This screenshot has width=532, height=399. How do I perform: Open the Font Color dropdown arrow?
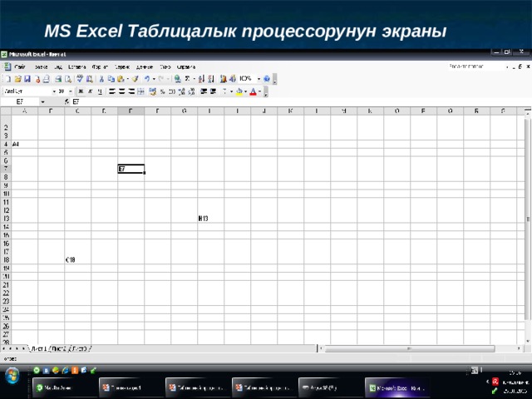pyautogui.click(x=260, y=91)
